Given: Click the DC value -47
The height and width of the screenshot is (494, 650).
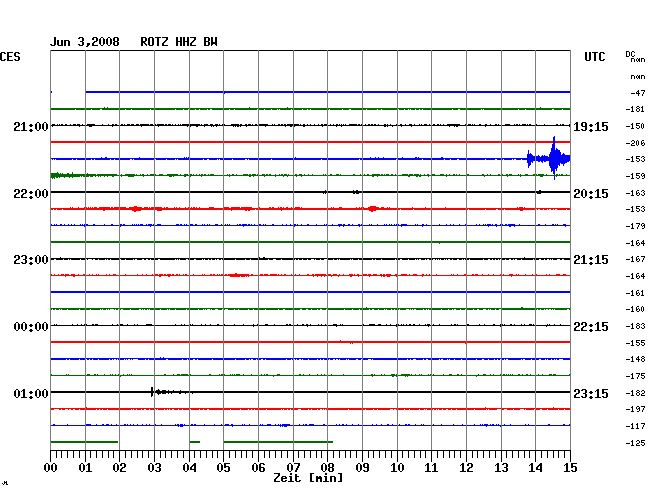Looking at the screenshot, I should click(638, 93).
